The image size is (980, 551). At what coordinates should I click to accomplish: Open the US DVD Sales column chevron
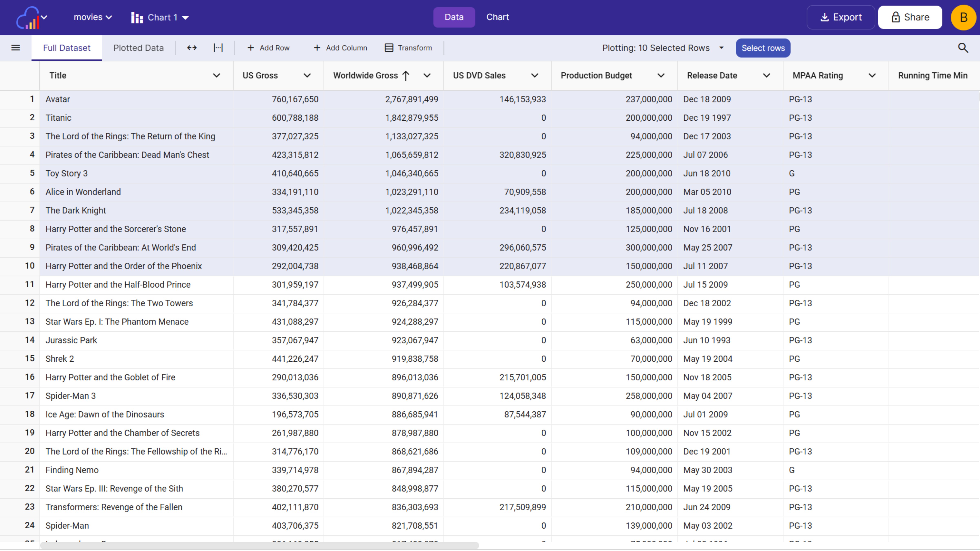[535, 76]
